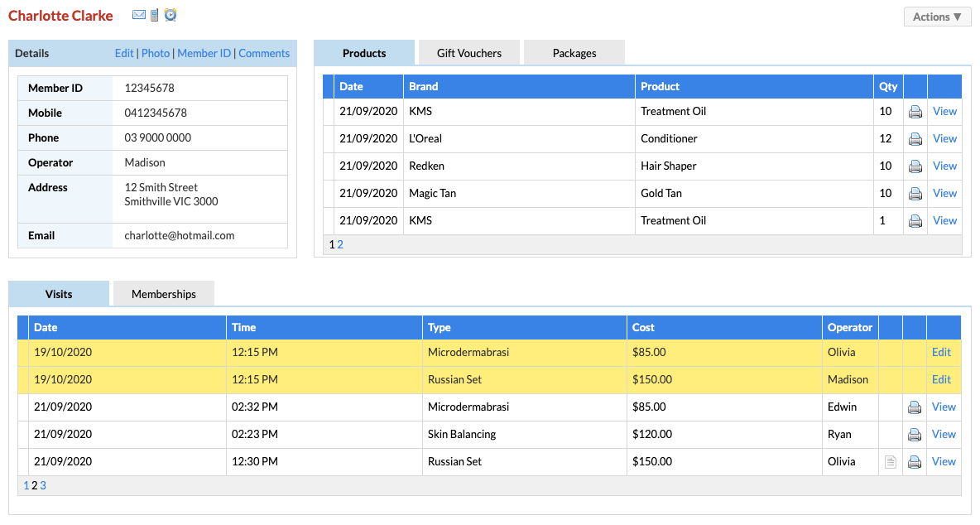
Task: View the Redken Hair Shaper purchase
Action: pos(944,166)
